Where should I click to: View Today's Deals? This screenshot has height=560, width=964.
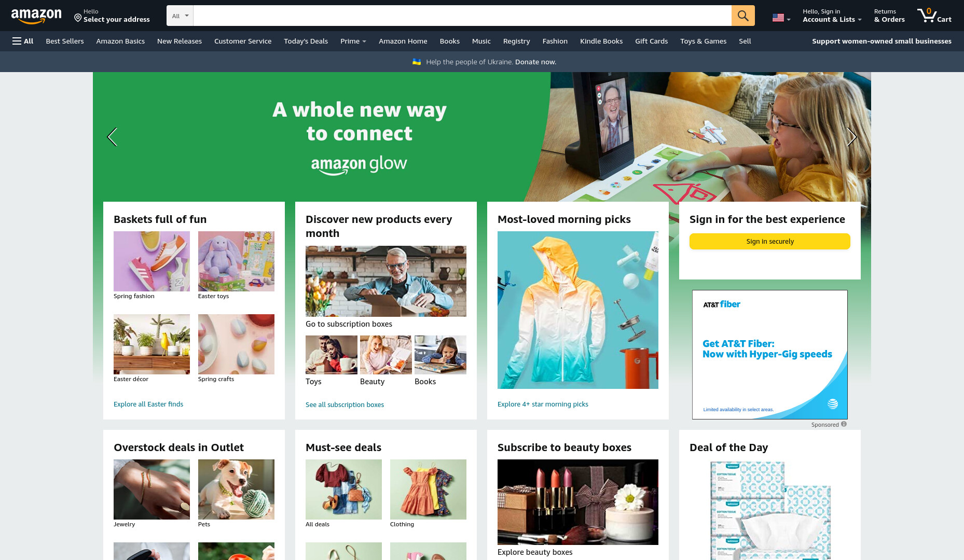306,41
